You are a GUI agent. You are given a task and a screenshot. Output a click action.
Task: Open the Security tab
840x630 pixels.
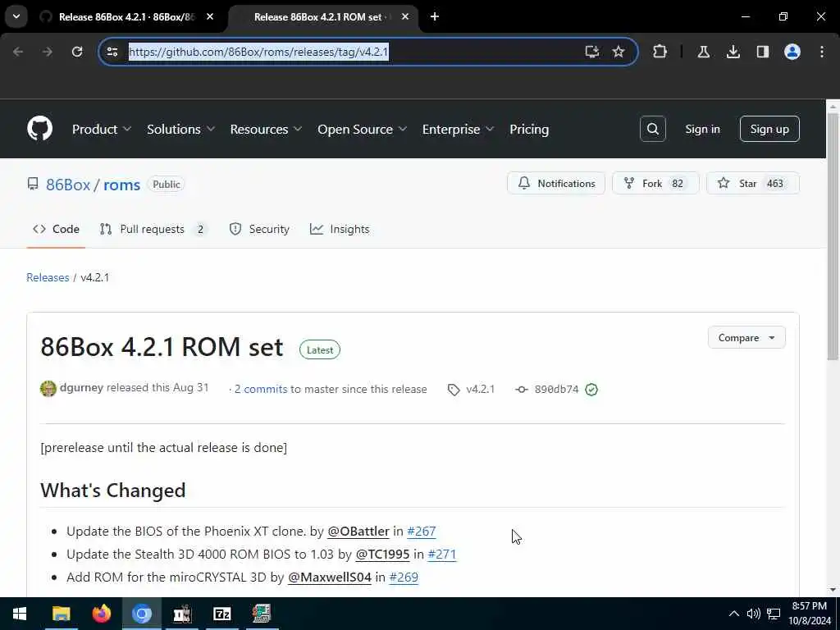coord(259,230)
